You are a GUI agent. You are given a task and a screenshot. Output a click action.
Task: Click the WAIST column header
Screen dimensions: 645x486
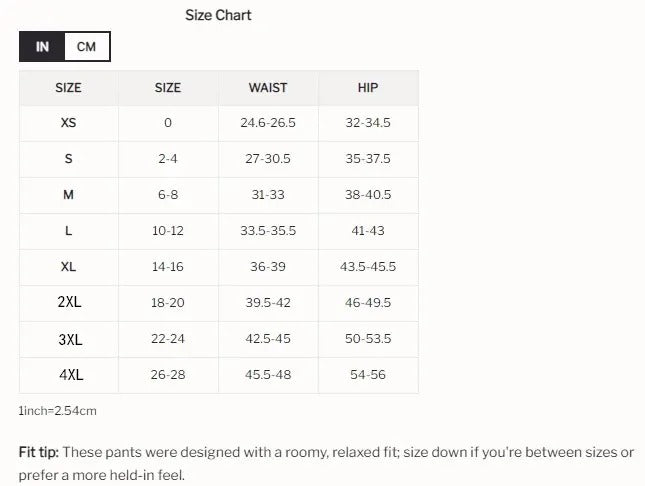[x=268, y=88]
